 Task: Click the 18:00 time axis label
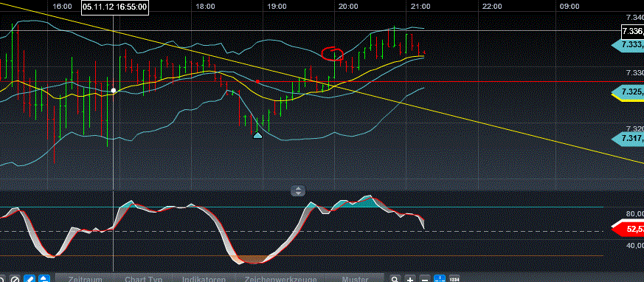(205, 7)
